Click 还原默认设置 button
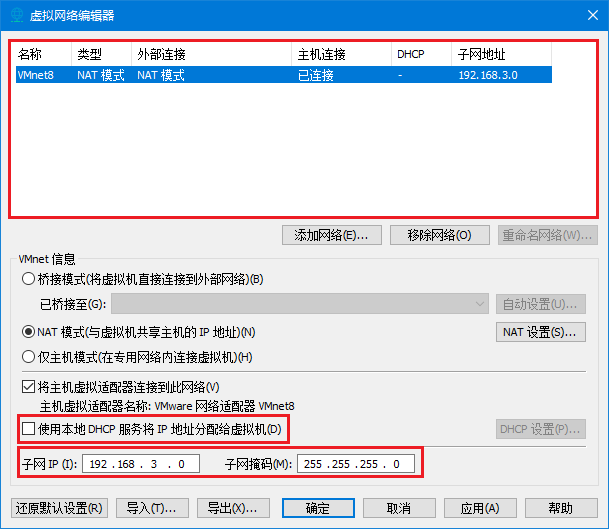 pyautogui.click(x=59, y=507)
